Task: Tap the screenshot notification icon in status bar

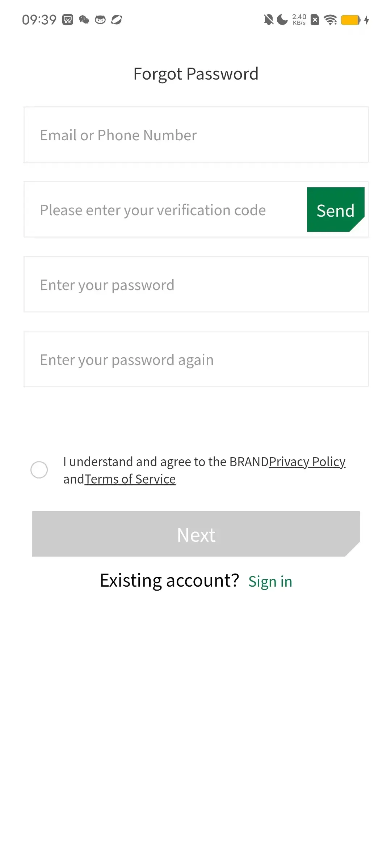Action: [x=68, y=20]
